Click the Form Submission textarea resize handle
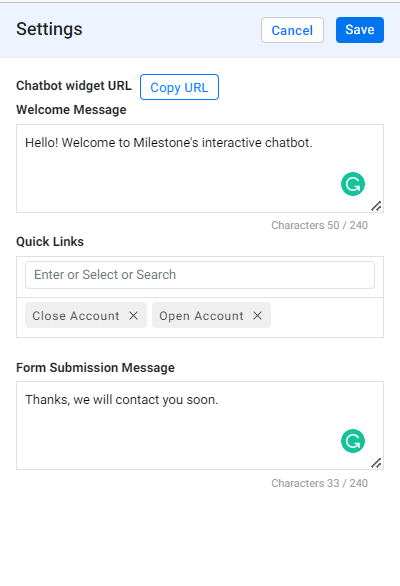 tap(376, 463)
